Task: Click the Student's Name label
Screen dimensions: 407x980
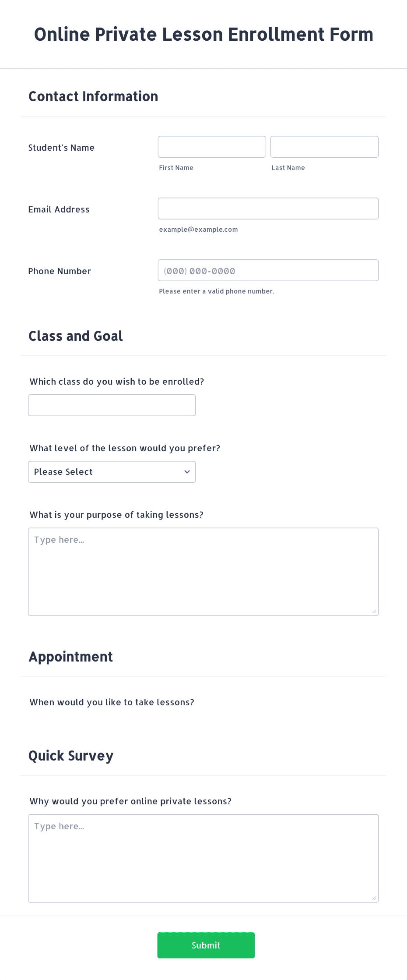Action: click(x=61, y=148)
